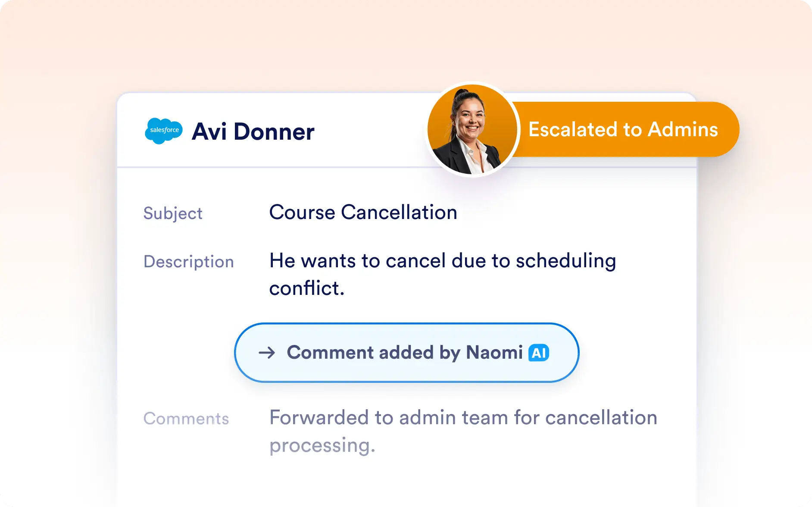Viewport: 812px width, 507px height.
Task: Click the word Admins in orange badge
Action: pyautogui.click(x=683, y=129)
